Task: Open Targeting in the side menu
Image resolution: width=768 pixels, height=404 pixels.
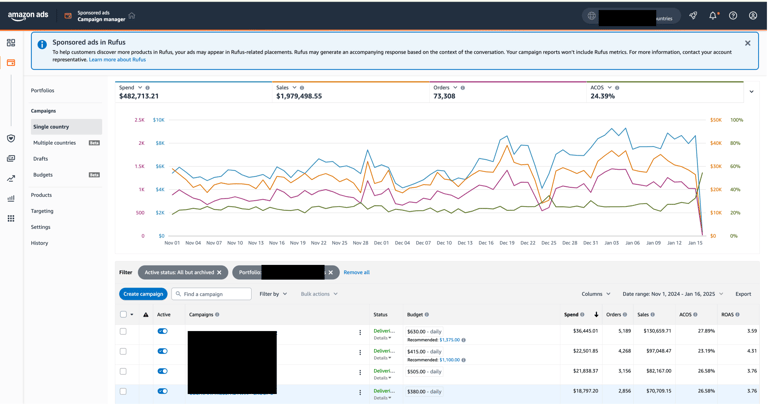Action: [42, 211]
